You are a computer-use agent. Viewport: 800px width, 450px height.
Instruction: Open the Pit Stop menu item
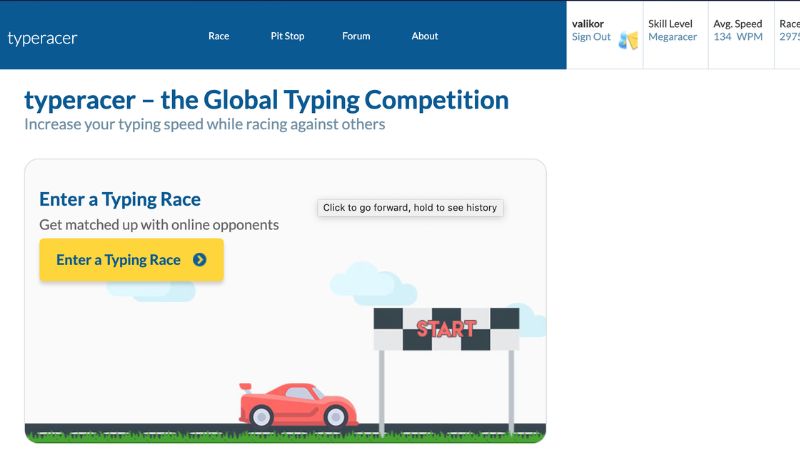pyautogui.click(x=287, y=36)
